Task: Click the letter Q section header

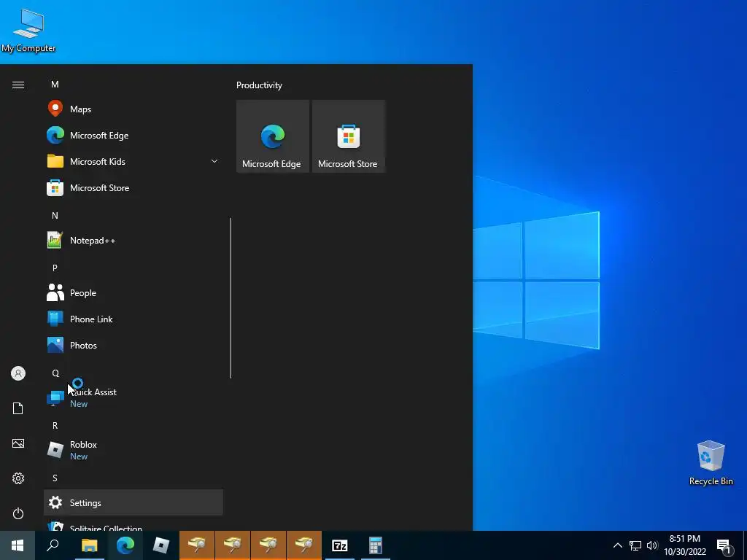Action: point(55,373)
